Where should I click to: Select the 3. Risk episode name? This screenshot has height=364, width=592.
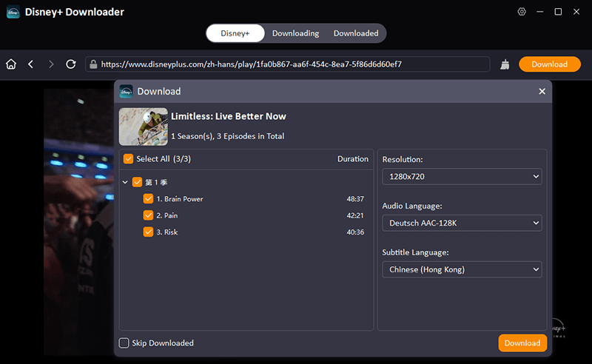(167, 232)
